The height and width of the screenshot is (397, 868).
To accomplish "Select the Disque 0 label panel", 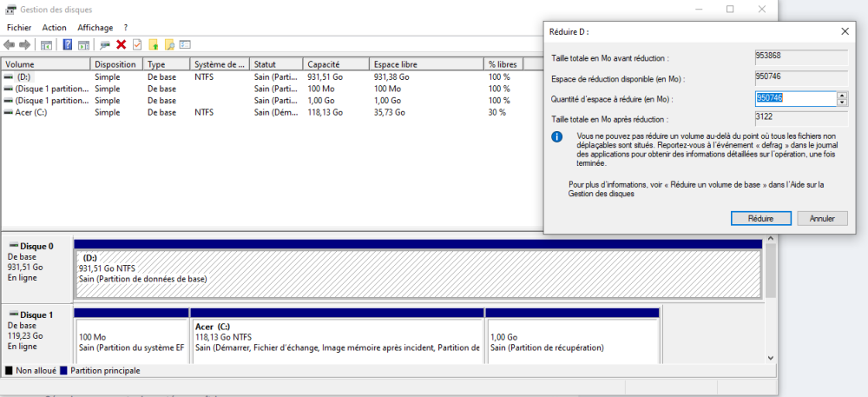I will pos(37,268).
